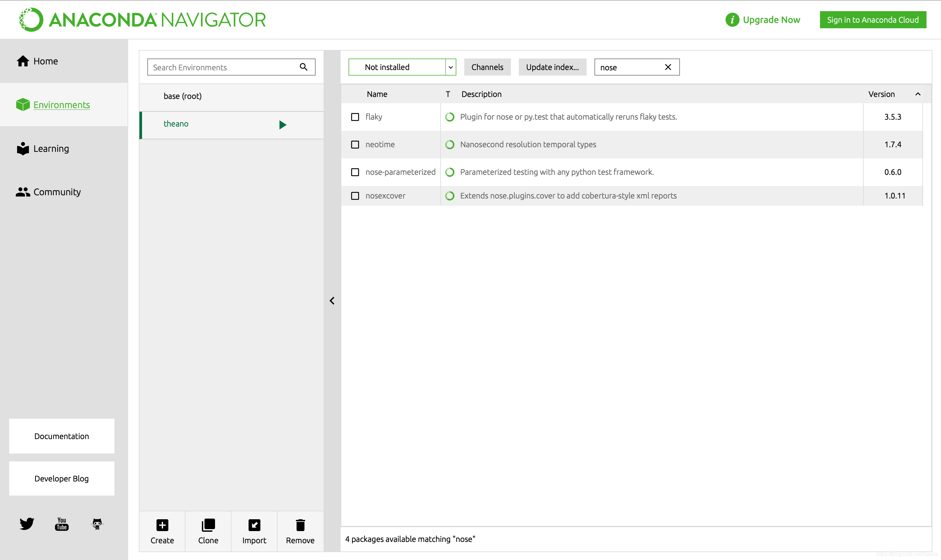Click the T column header
The width and height of the screenshot is (941, 560).
pos(448,94)
